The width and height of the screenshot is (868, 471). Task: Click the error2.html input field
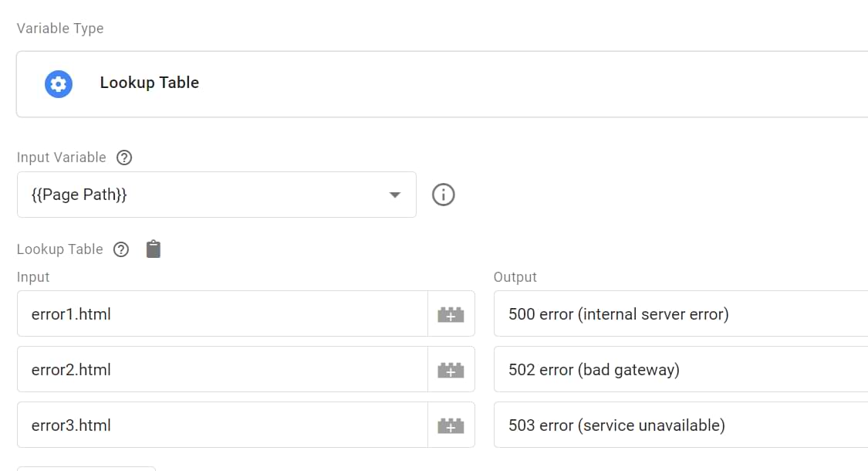[222, 370]
